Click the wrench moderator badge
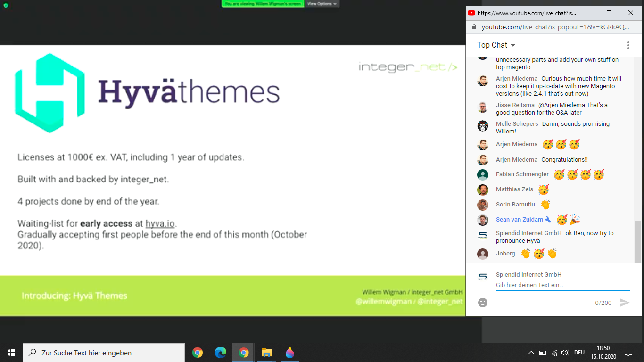 coord(548,220)
